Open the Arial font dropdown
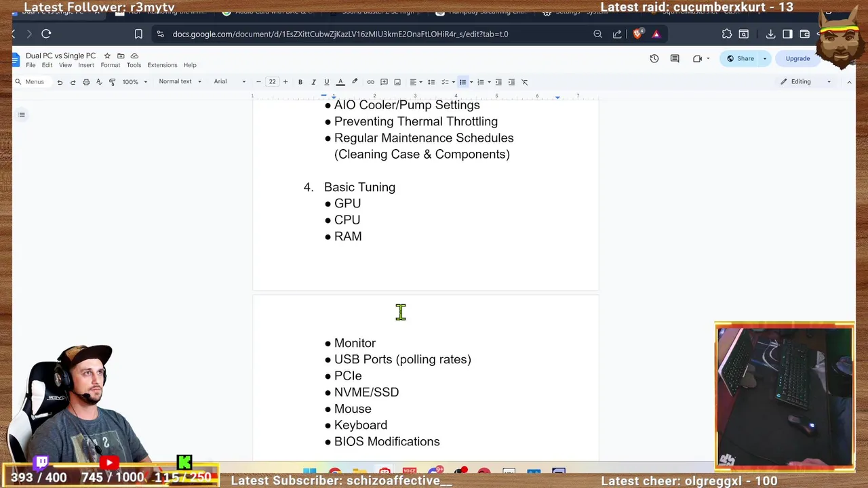 tap(230, 81)
